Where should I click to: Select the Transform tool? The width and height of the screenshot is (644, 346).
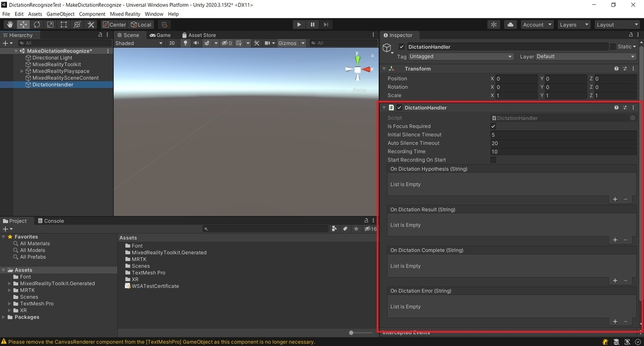coord(77,25)
